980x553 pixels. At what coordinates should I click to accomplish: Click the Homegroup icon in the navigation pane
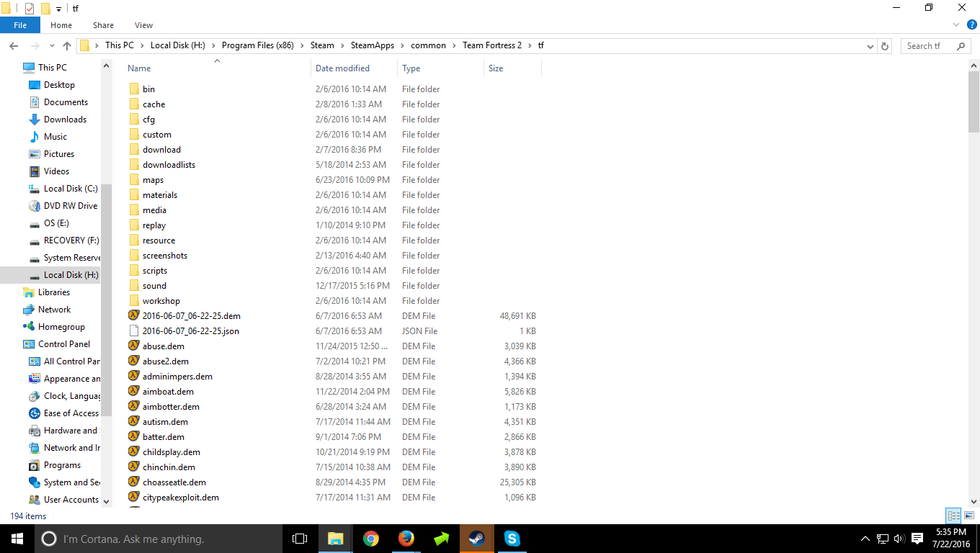(x=29, y=326)
